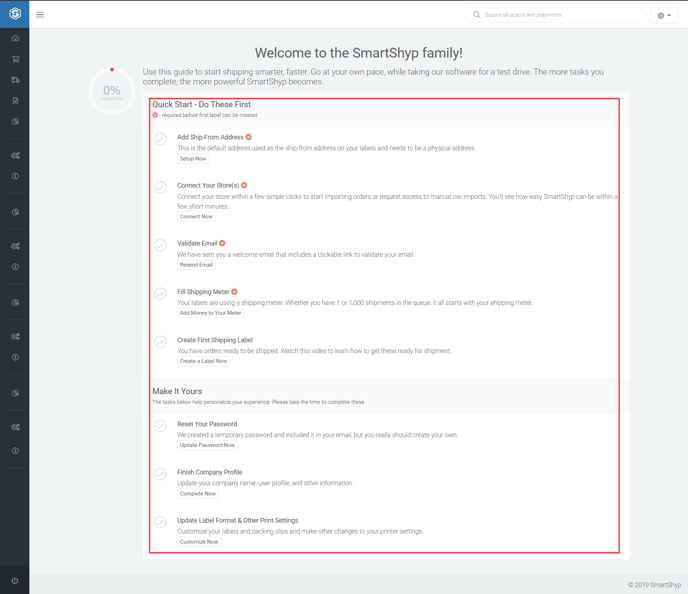Click the SmartShyp hexagon logo

pyautogui.click(x=15, y=14)
